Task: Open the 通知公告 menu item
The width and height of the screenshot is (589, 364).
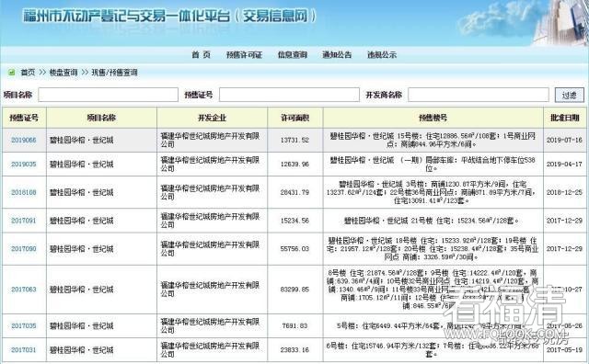Action: (337, 55)
